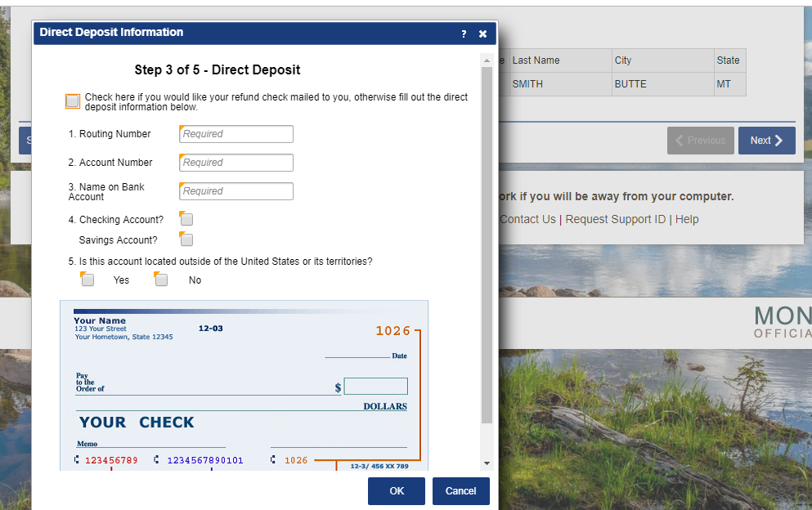Click the dialog scrollbar up arrow
812x510 pixels.
click(487, 57)
